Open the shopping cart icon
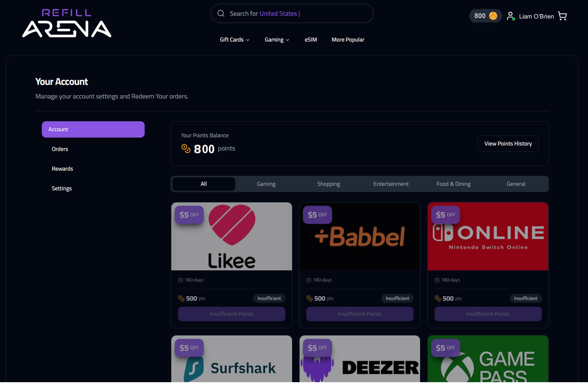 click(562, 16)
